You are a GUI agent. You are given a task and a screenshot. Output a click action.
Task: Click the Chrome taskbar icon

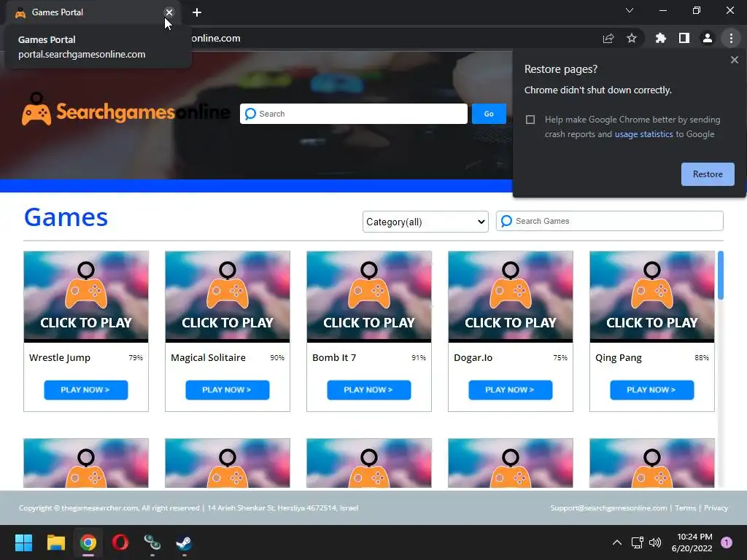[88, 542]
